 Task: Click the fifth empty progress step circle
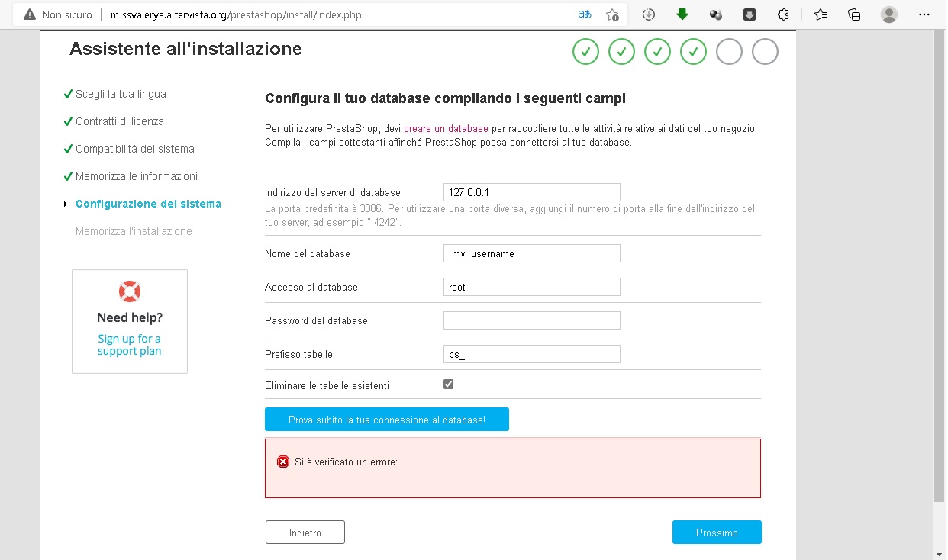[x=729, y=52]
